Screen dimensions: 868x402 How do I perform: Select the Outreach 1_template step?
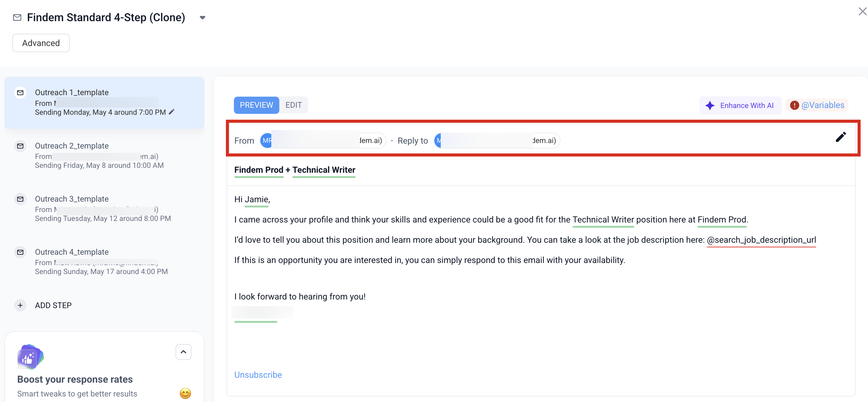point(104,102)
